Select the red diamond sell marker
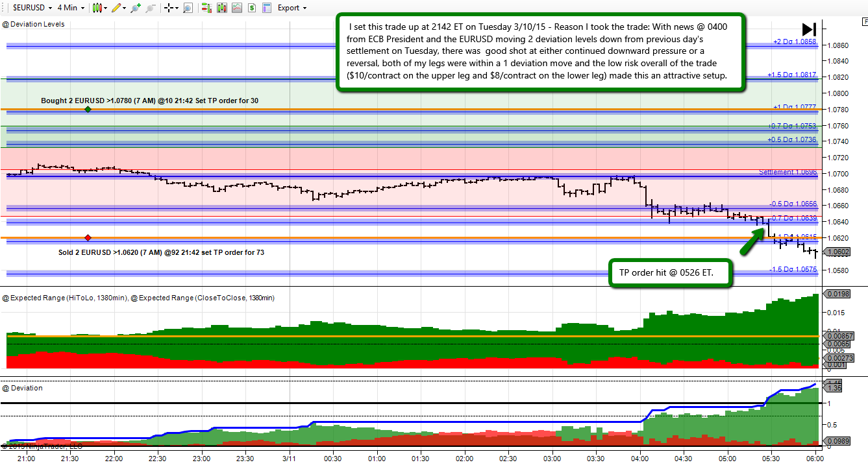Image resolution: width=868 pixels, height=467 pixels. click(x=88, y=238)
